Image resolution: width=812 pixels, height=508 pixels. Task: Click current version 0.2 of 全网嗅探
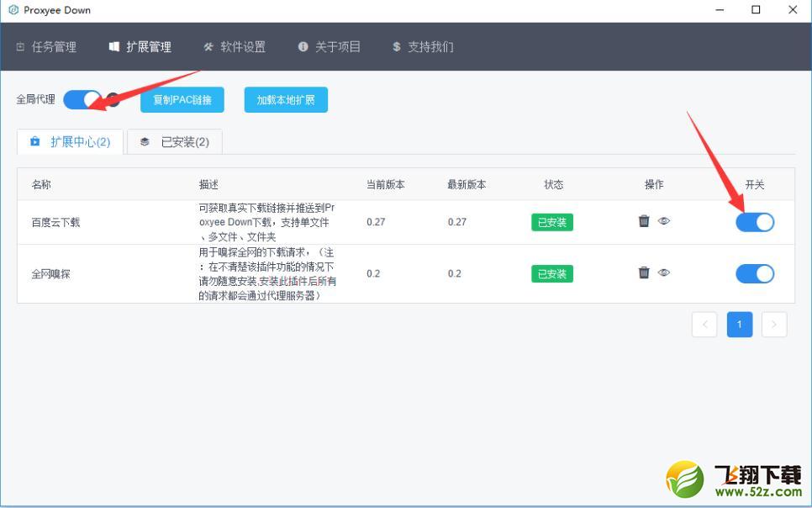[x=373, y=273]
